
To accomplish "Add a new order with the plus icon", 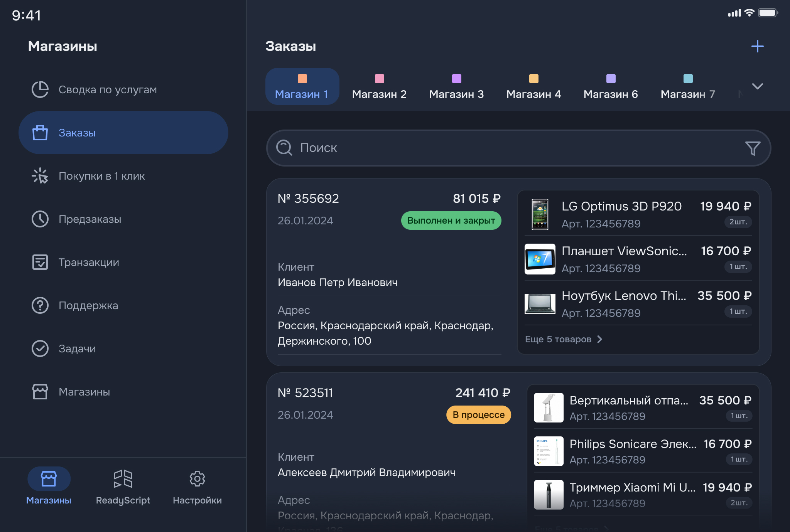I will pos(758,46).
